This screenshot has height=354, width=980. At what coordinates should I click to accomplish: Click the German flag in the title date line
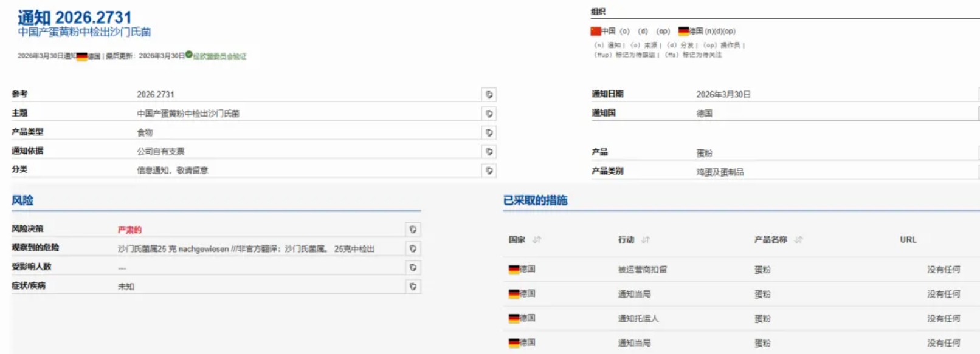81,56
